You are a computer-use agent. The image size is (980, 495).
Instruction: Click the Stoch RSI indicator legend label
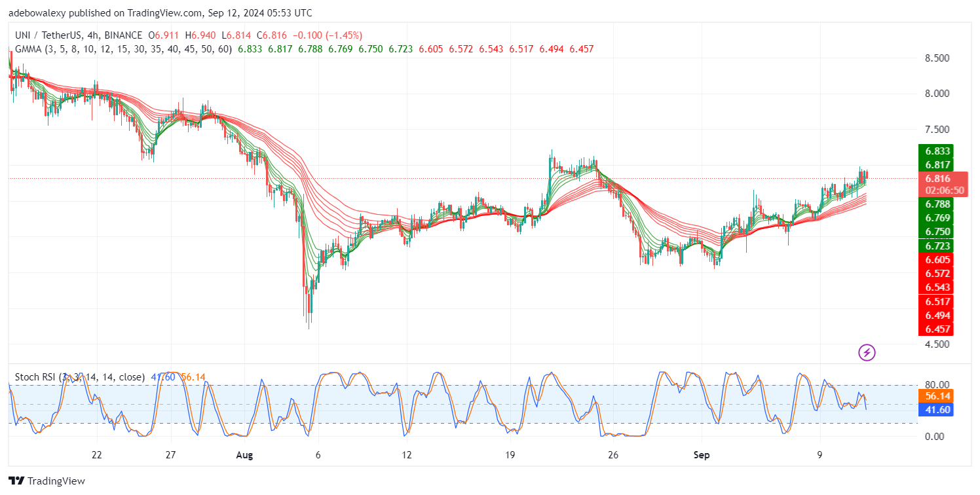tap(80, 377)
